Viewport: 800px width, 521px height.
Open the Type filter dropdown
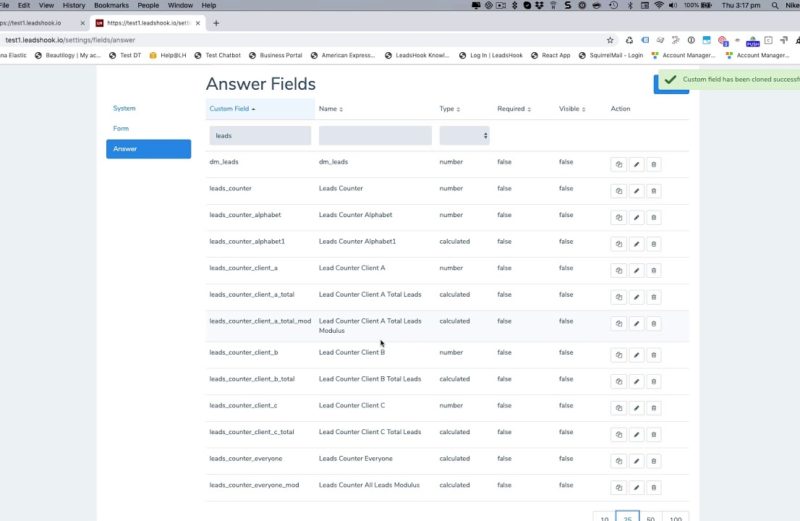click(x=464, y=136)
